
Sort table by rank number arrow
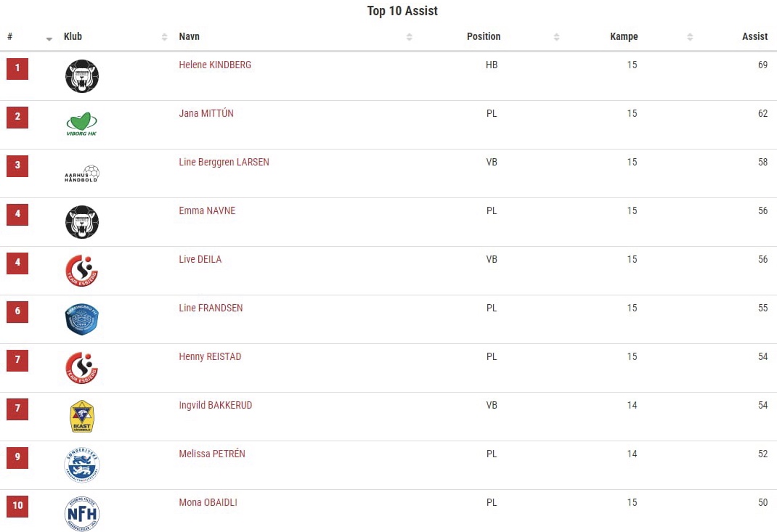pos(49,38)
